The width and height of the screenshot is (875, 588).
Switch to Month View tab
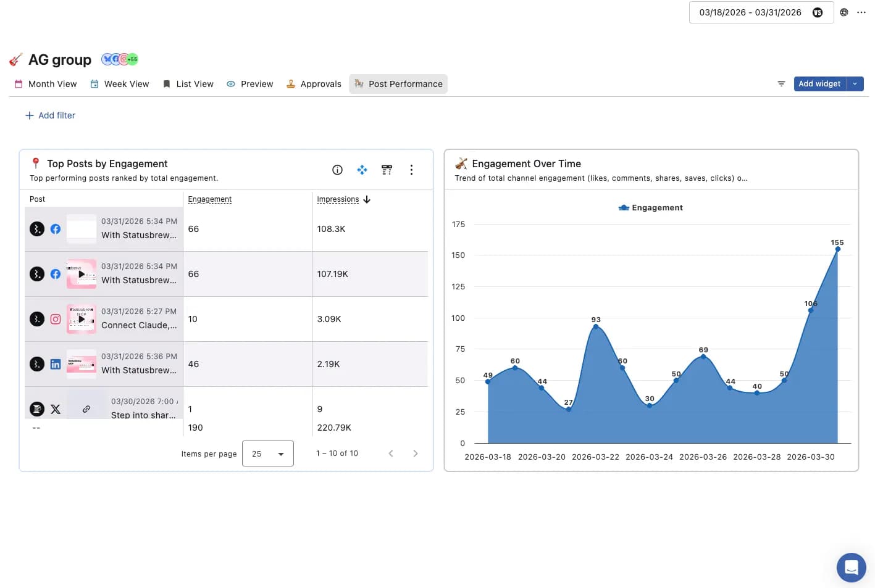46,84
